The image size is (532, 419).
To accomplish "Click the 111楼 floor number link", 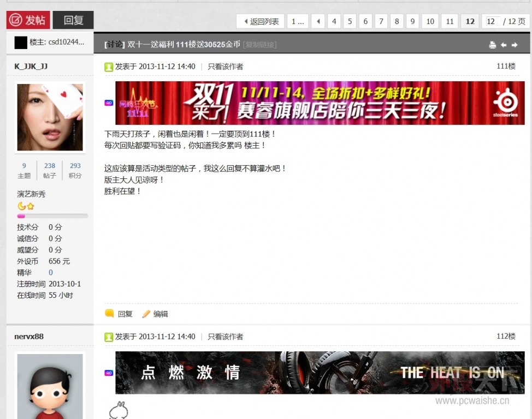I will pos(506,66).
